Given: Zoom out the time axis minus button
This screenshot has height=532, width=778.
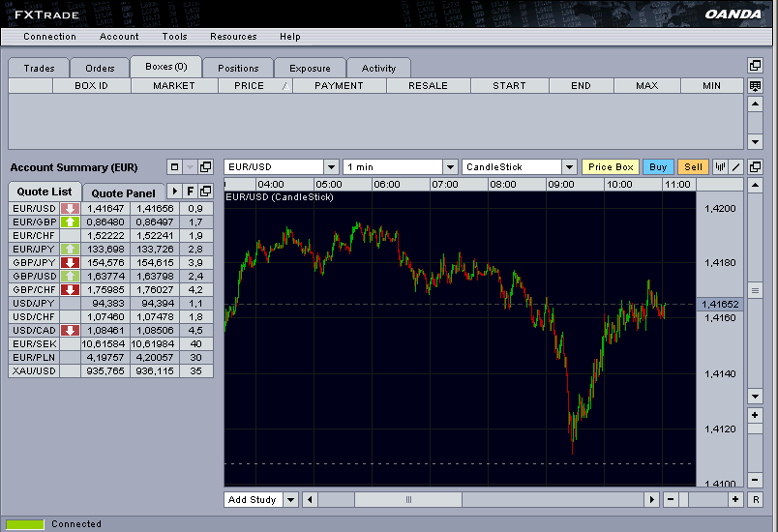Looking at the screenshot, I should (671, 499).
